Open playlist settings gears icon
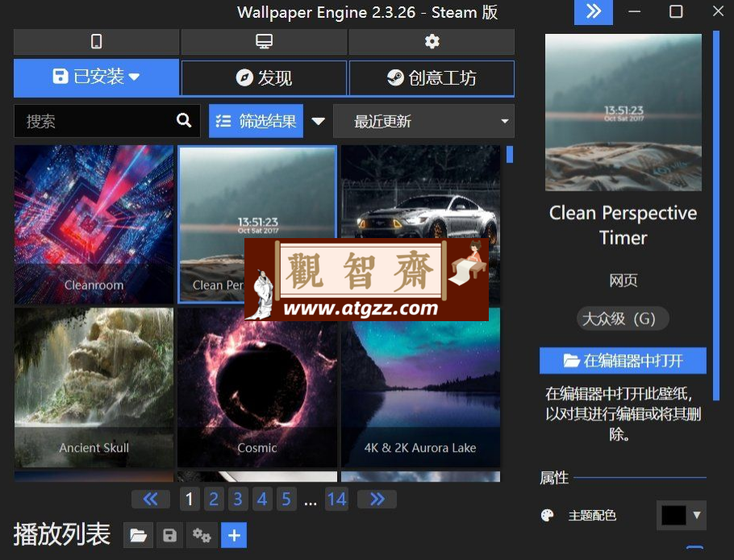The height and width of the screenshot is (560, 734). 202,535
